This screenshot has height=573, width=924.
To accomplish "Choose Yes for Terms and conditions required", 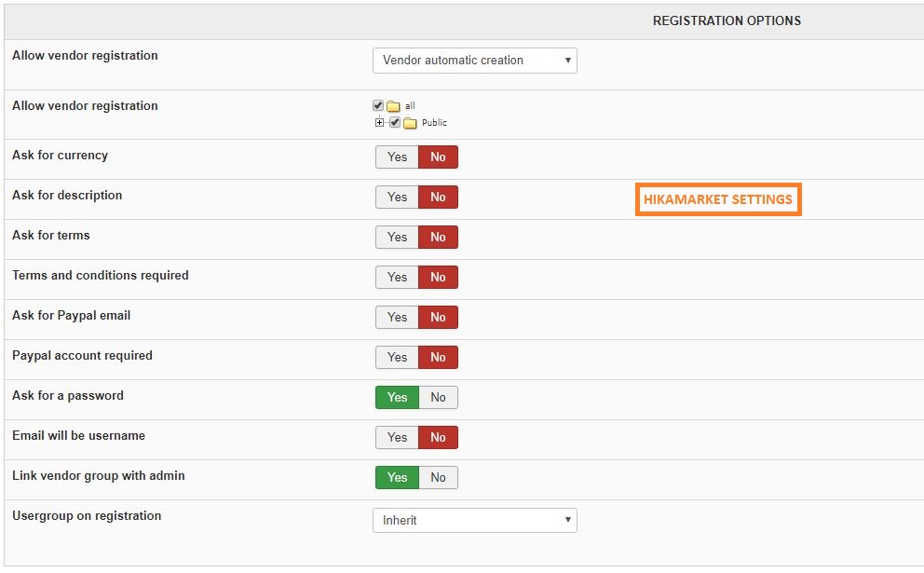I will [x=397, y=277].
